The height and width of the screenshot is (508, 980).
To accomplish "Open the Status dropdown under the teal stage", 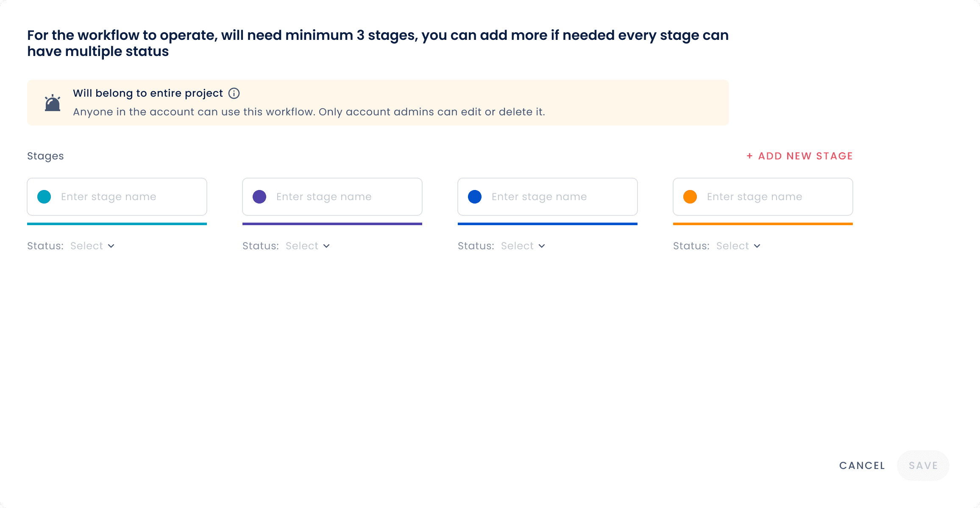I will pyautogui.click(x=92, y=246).
